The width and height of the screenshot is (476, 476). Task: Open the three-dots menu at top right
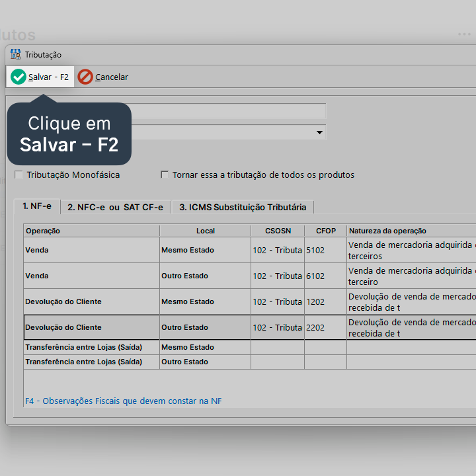point(464,34)
